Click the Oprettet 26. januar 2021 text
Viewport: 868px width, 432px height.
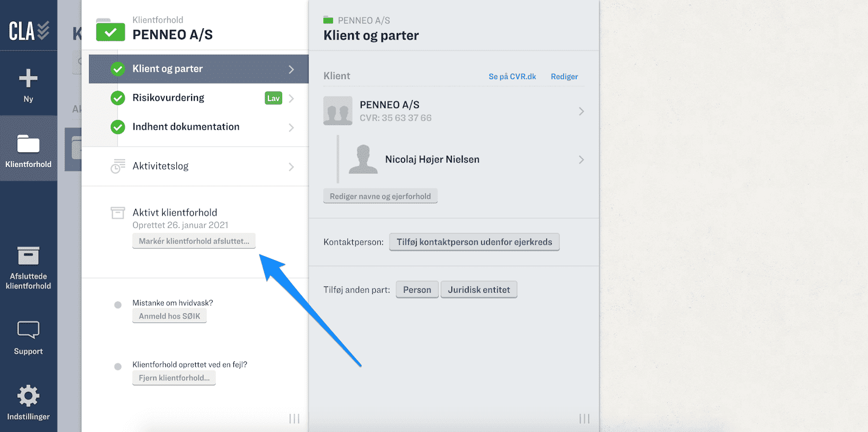[180, 225]
